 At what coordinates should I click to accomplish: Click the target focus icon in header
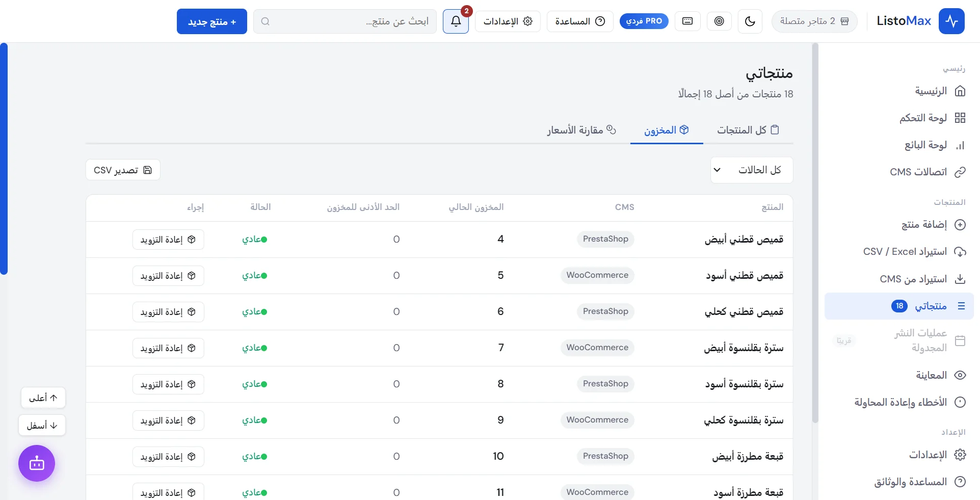tap(719, 21)
